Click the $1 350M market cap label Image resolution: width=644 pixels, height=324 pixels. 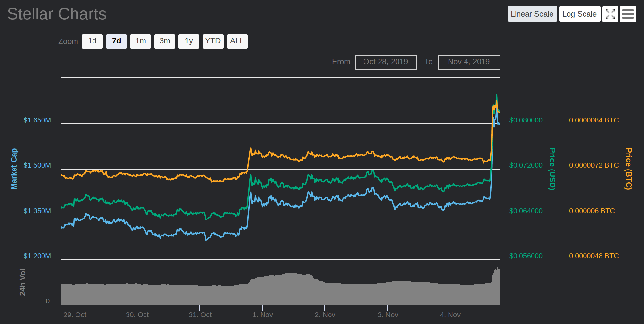click(37, 211)
